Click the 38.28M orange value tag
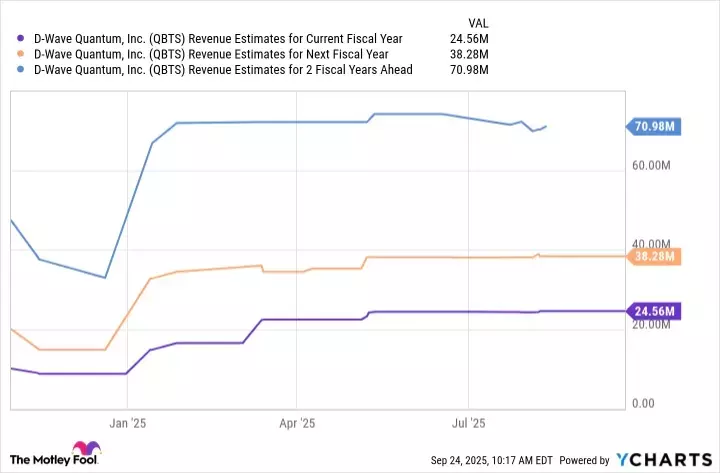This screenshot has width=720, height=473. pos(655,257)
